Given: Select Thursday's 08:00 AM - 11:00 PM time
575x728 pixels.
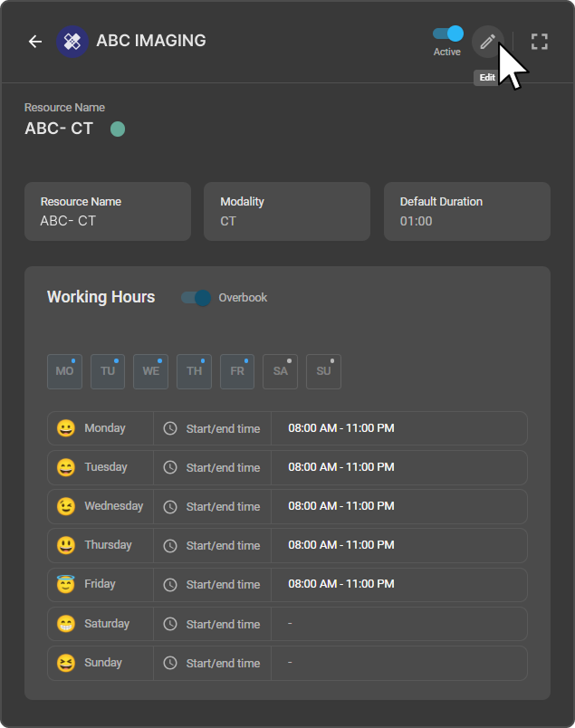Looking at the screenshot, I should [341, 545].
